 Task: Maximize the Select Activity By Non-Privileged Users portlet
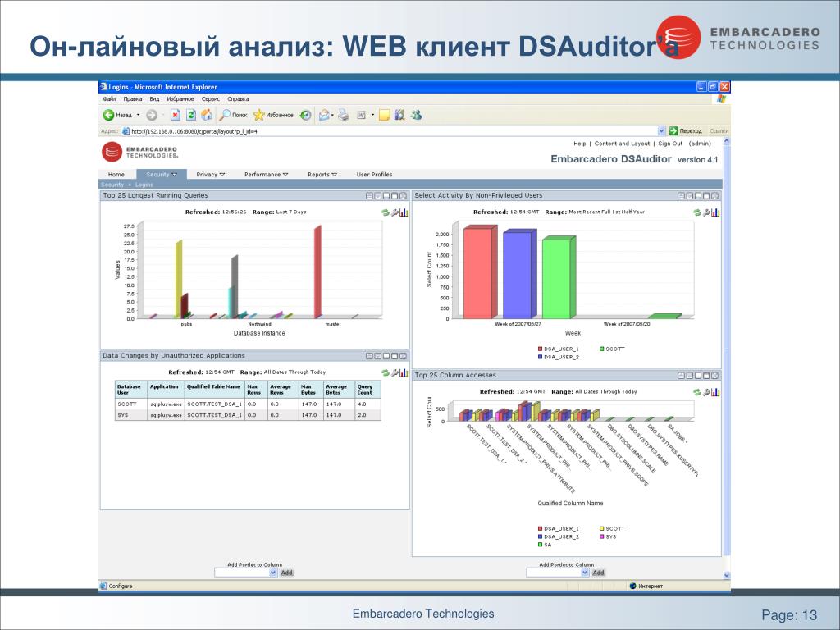pos(706,196)
